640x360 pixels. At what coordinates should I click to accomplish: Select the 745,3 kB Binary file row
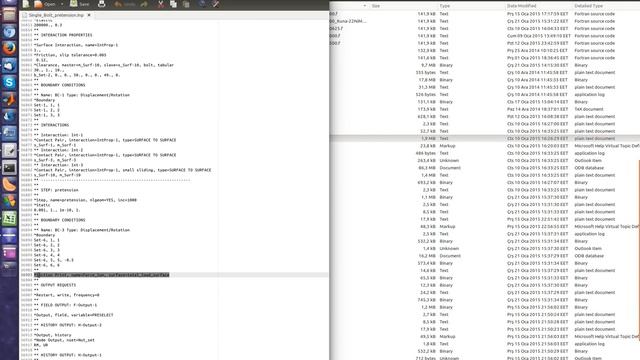tap(484, 300)
